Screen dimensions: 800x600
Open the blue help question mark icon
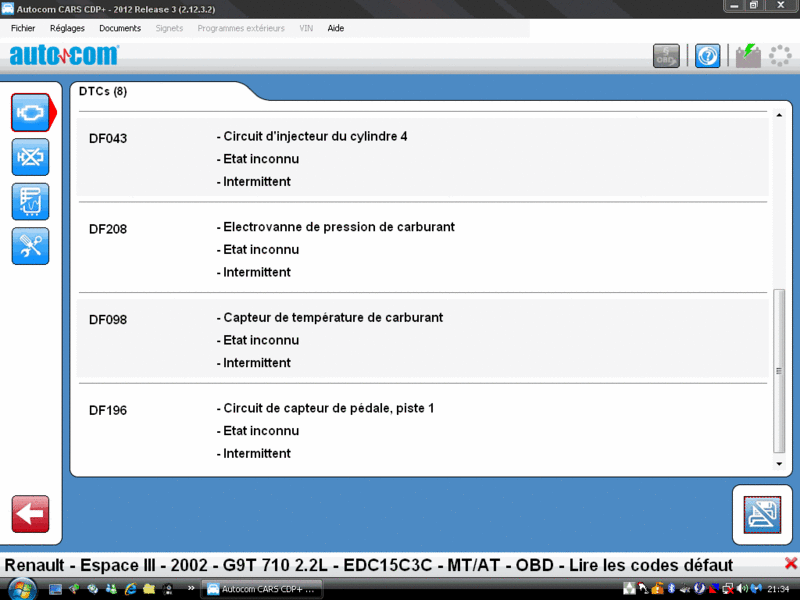pyautogui.click(x=708, y=56)
